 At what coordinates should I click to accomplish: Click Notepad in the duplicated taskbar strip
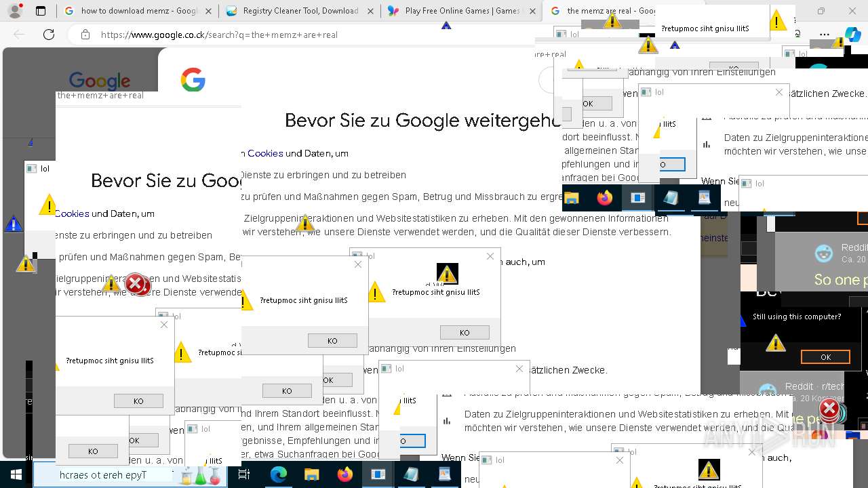(671, 198)
